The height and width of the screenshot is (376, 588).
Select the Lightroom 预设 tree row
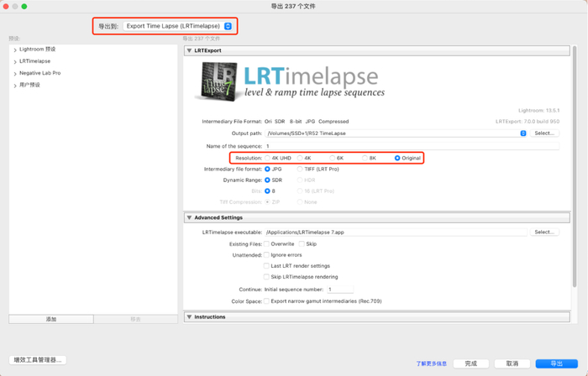click(93, 50)
